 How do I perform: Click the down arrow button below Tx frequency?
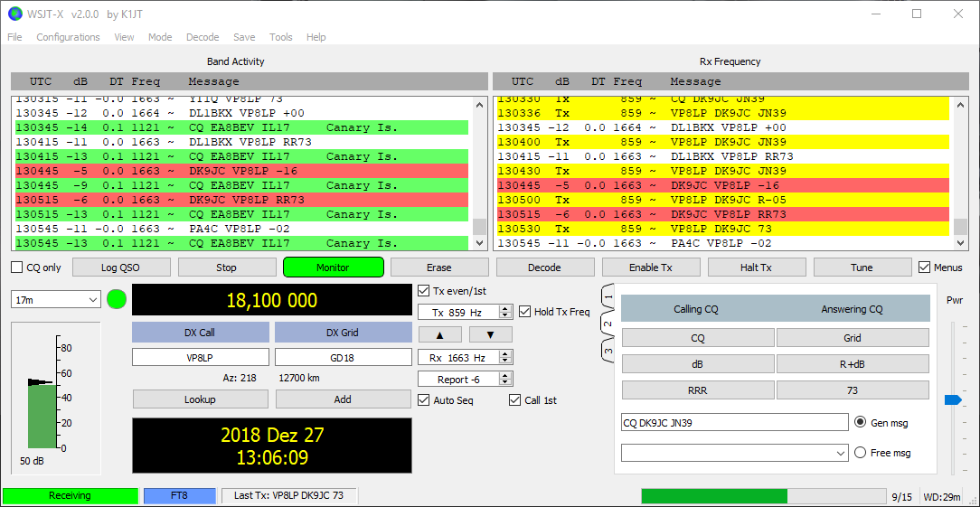(491, 334)
